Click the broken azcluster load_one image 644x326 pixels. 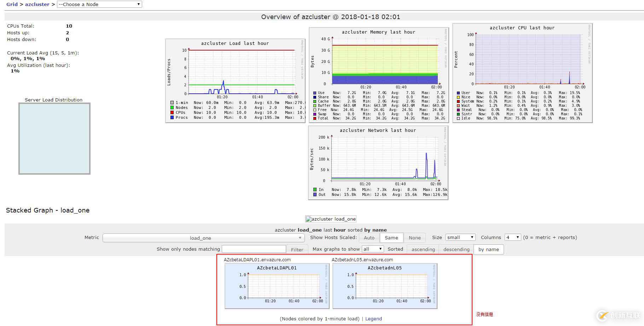click(x=331, y=219)
